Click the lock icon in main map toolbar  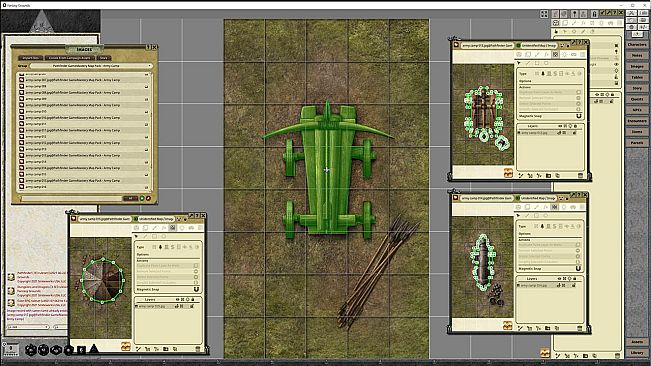[x=594, y=14]
